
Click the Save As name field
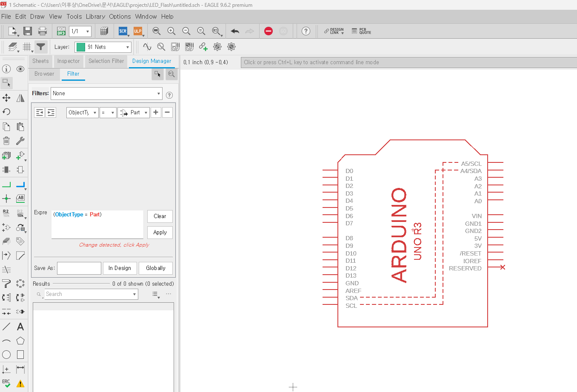[x=79, y=268]
